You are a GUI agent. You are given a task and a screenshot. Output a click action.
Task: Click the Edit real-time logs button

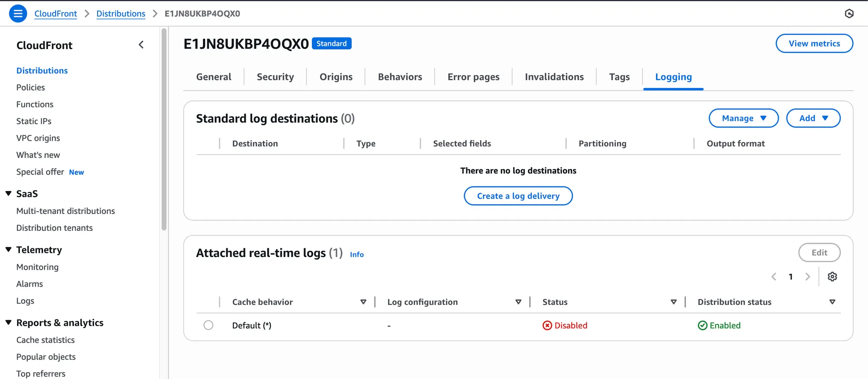pyautogui.click(x=819, y=252)
